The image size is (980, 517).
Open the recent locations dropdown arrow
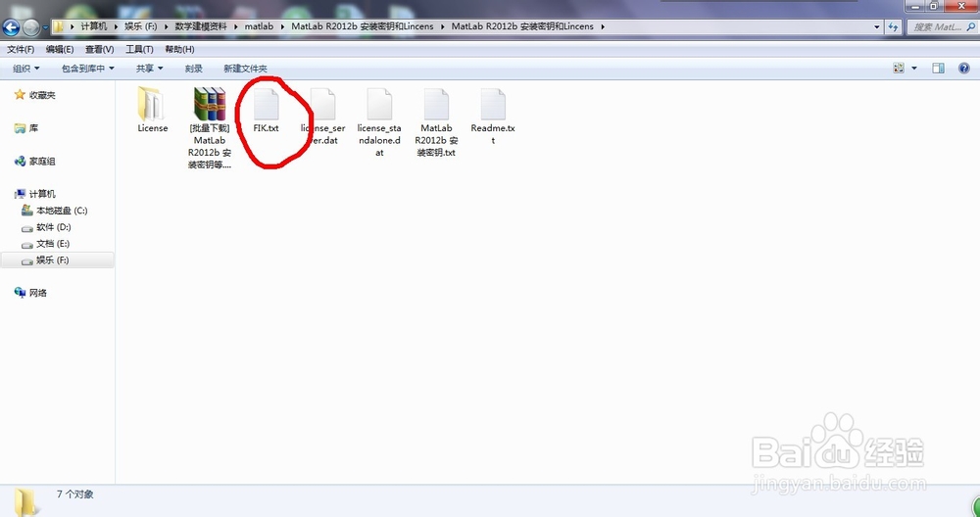[46, 27]
